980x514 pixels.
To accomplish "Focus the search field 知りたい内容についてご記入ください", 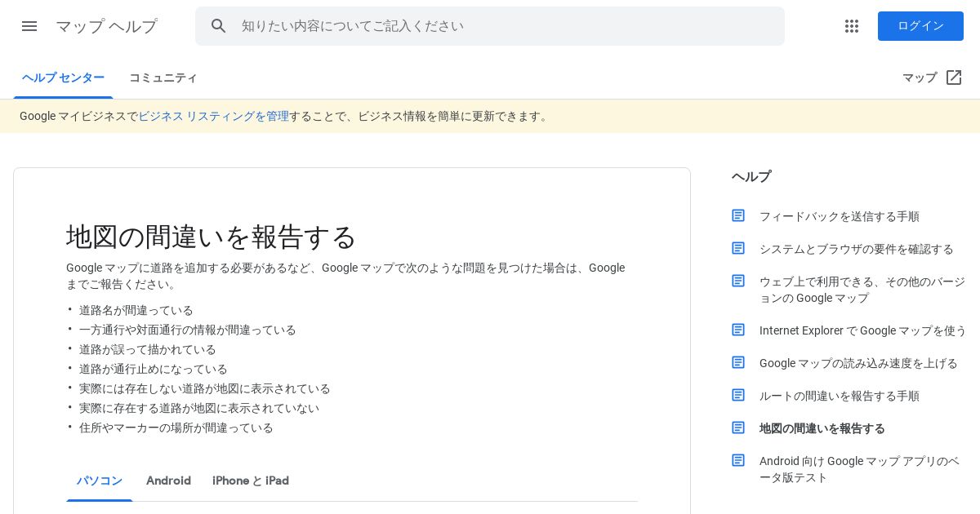I will [x=490, y=26].
